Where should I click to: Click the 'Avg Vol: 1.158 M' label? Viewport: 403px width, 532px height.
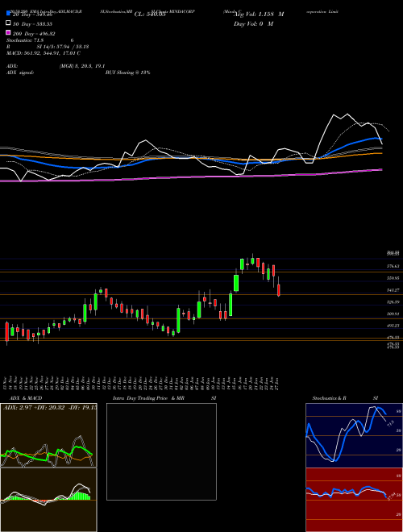tap(260, 15)
